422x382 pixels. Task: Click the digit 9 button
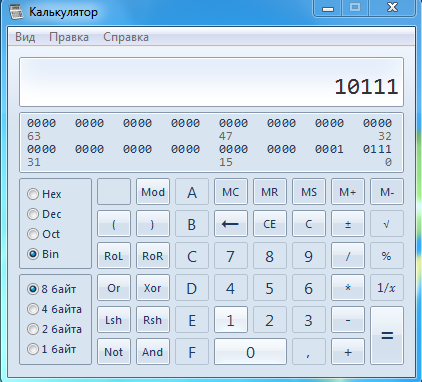309,256
